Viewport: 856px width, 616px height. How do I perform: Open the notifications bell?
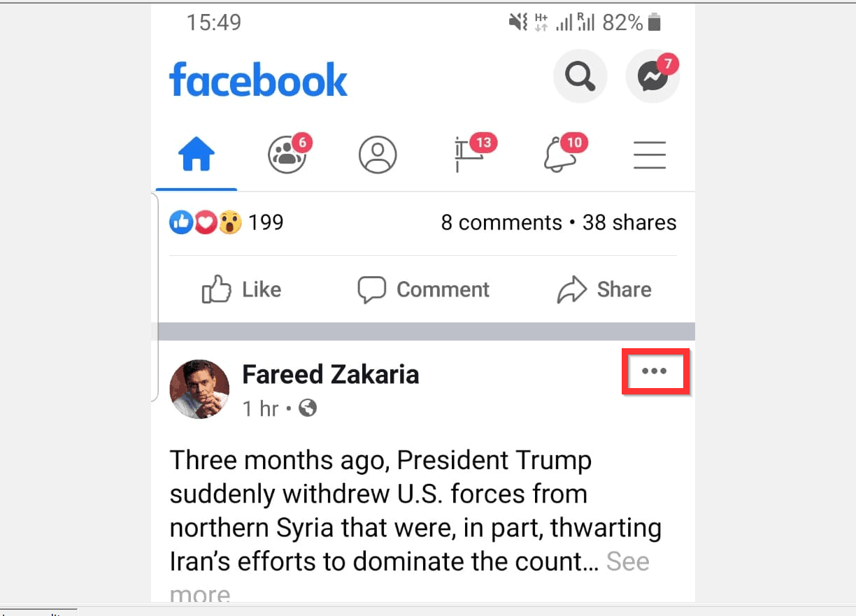tap(561, 155)
